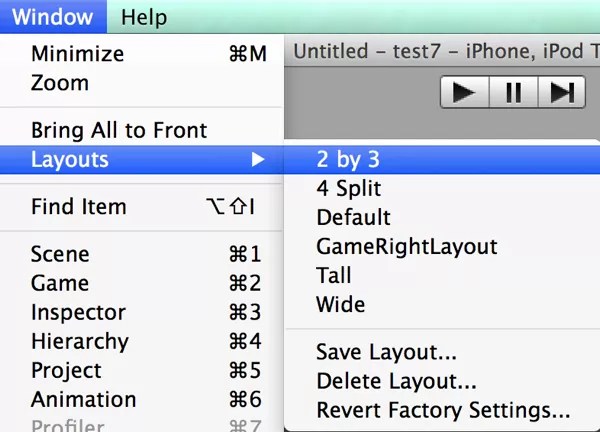Viewport: 600px width, 432px height.
Task: Pick the Wide layout option
Action: pyautogui.click(x=340, y=304)
